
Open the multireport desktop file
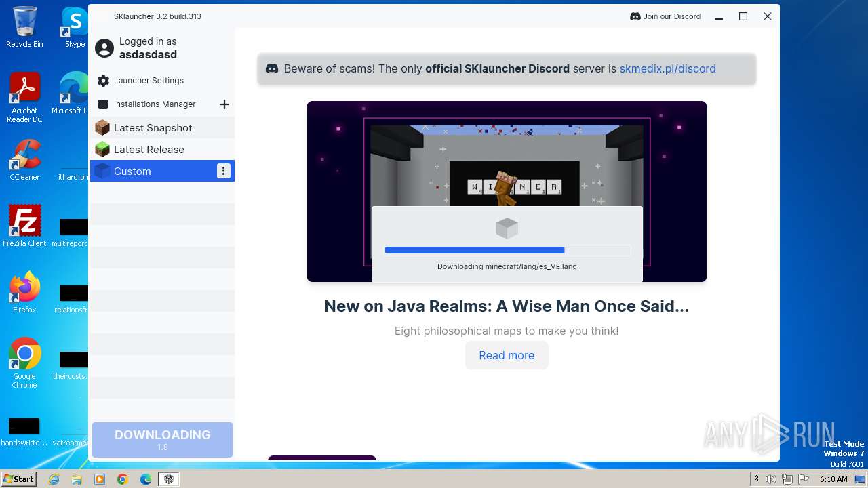[71, 232]
